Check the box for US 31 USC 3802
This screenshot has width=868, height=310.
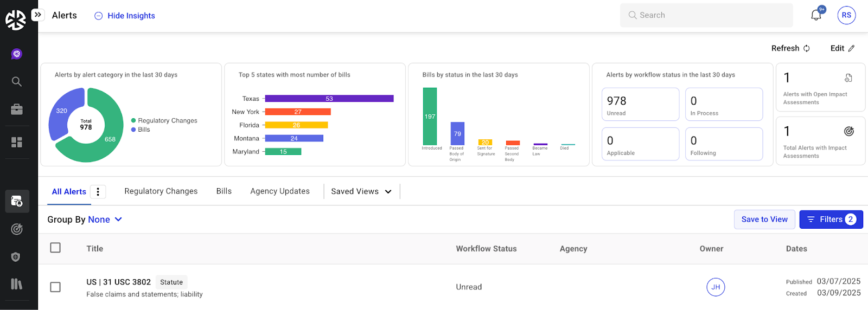(55, 287)
